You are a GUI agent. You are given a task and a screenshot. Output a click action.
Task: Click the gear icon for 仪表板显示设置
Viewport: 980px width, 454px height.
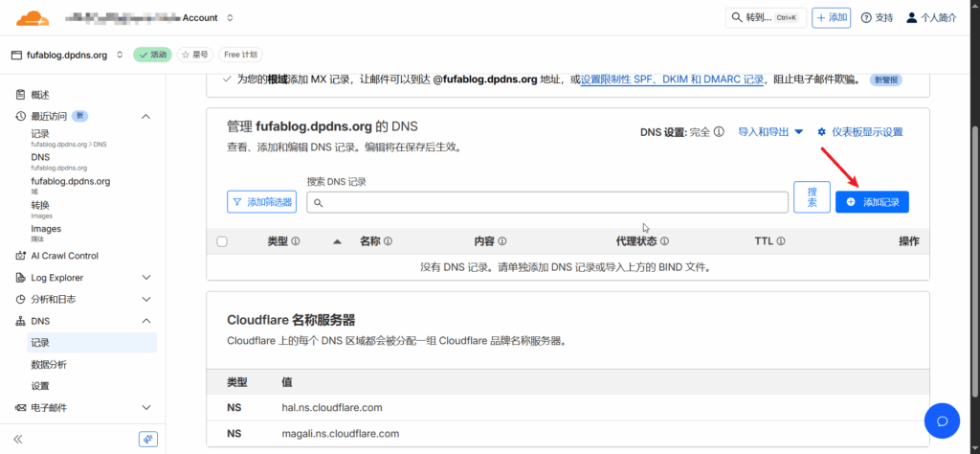(x=821, y=132)
